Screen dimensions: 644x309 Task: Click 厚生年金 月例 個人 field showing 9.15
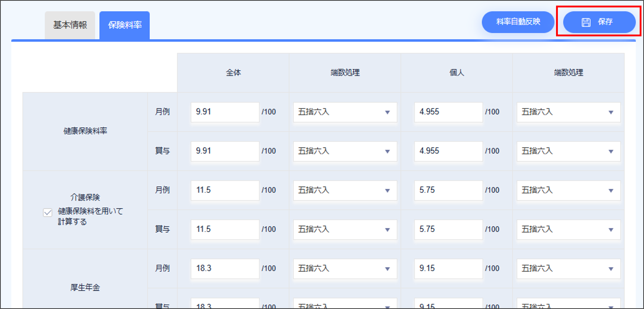pyautogui.click(x=448, y=269)
